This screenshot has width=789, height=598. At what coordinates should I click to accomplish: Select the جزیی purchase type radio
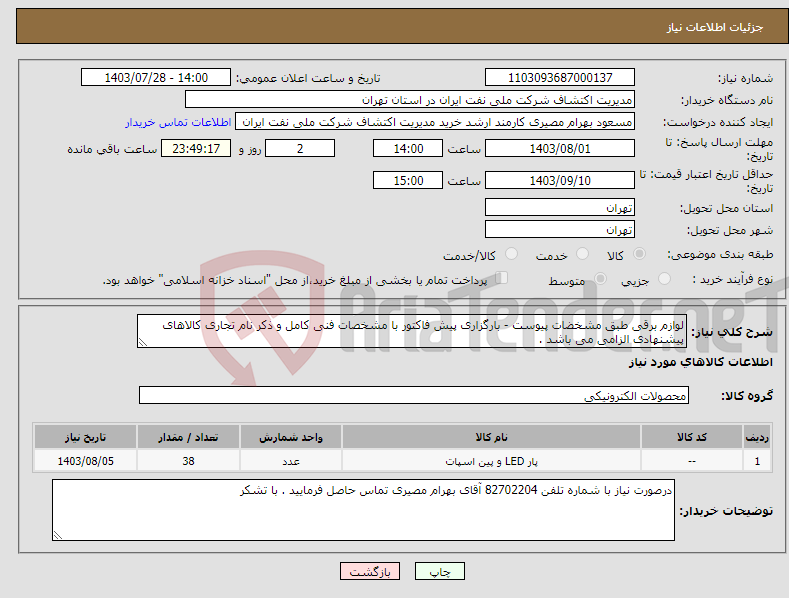[664, 279]
